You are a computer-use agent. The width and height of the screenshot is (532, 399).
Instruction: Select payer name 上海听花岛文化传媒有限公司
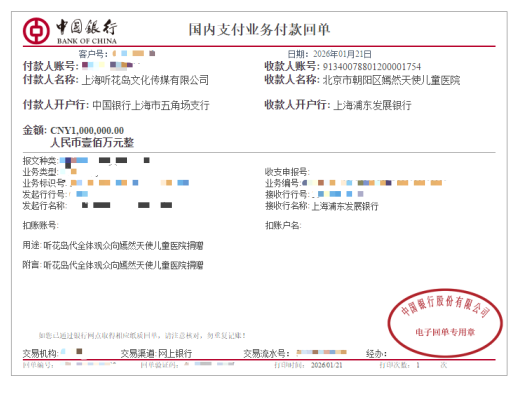[144, 80]
